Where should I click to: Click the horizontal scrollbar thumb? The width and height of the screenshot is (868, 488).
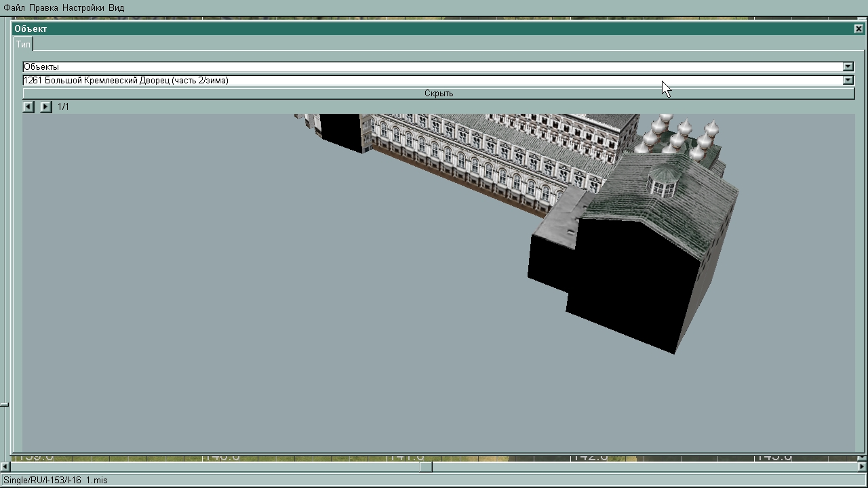pos(426,466)
